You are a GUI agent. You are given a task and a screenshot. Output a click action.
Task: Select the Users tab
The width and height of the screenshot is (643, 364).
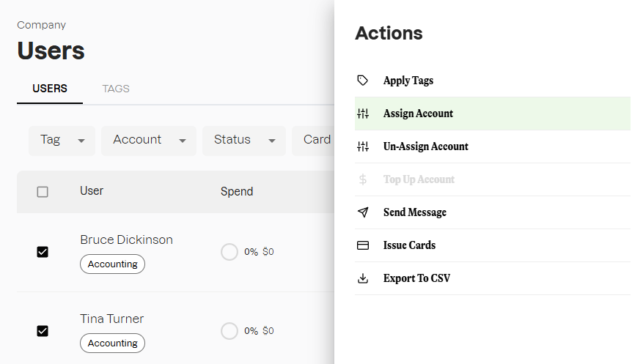click(50, 89)
